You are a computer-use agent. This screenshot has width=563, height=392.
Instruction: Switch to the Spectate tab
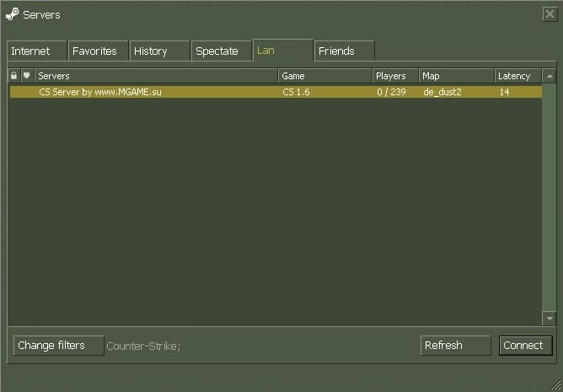(x=221, y=51)
